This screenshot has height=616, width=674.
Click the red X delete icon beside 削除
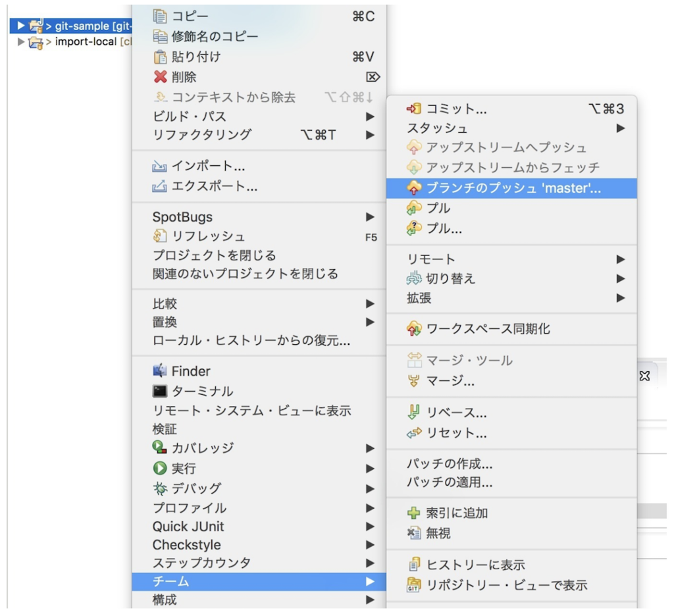[x=160, y=77]
